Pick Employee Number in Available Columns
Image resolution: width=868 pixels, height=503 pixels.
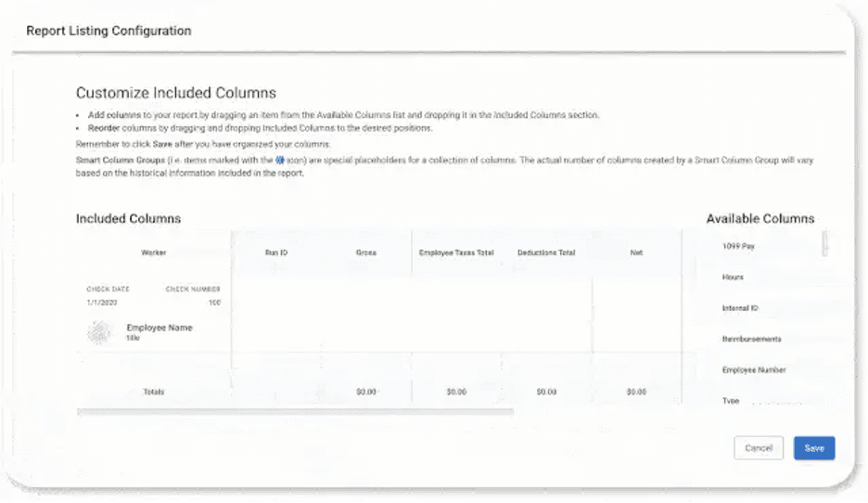click(754, 370)
